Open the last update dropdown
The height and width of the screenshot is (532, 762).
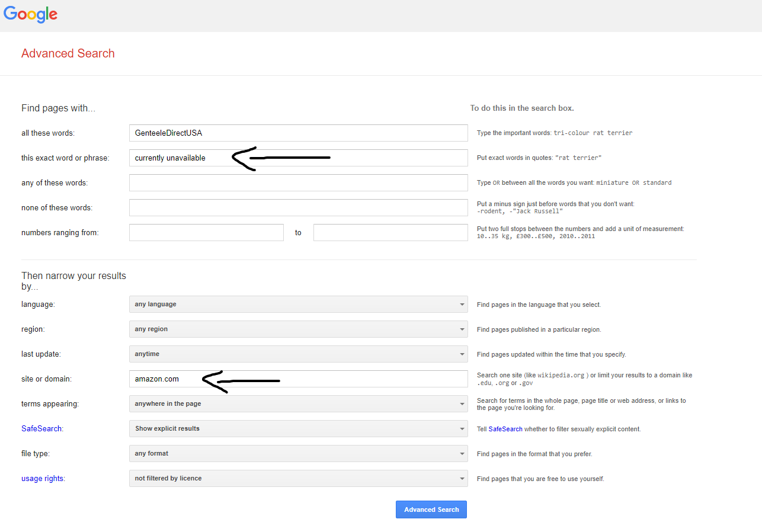(298, 354)
